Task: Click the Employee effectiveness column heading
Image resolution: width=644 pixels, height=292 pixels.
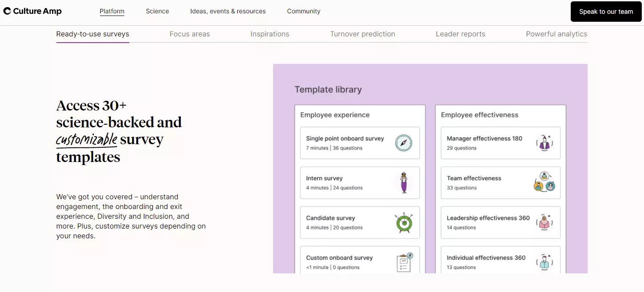Action: 480,115
